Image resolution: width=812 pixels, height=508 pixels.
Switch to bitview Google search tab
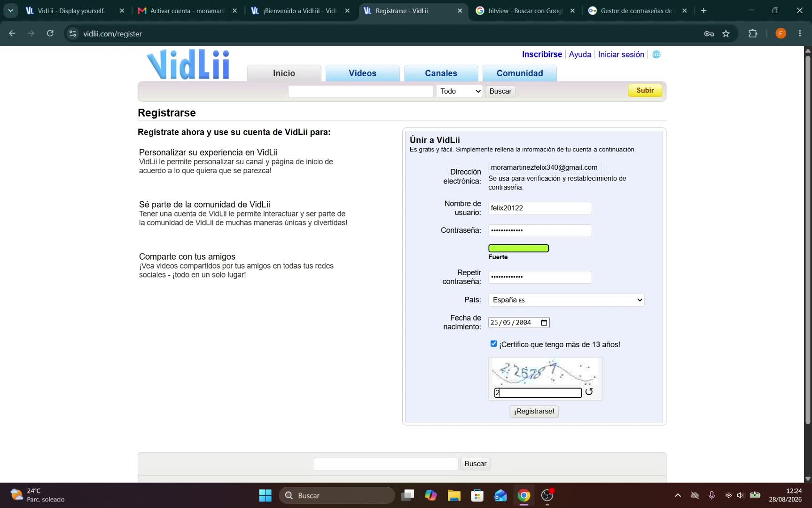click(525, 10)
